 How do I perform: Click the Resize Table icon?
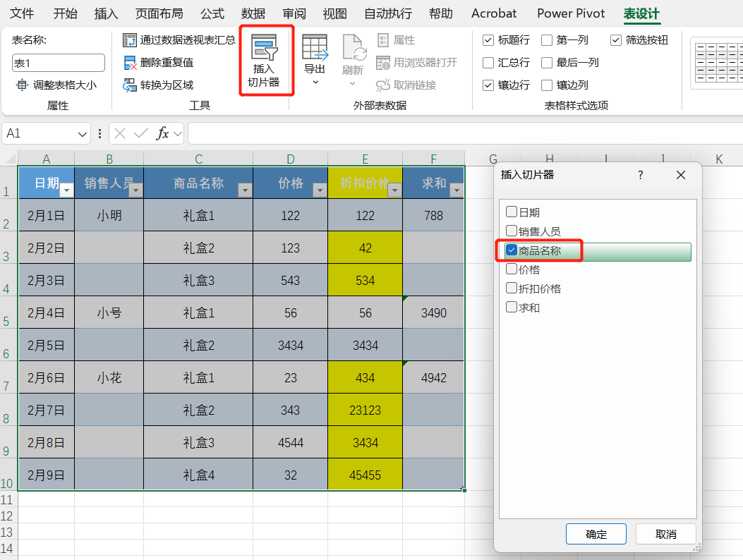22,85
